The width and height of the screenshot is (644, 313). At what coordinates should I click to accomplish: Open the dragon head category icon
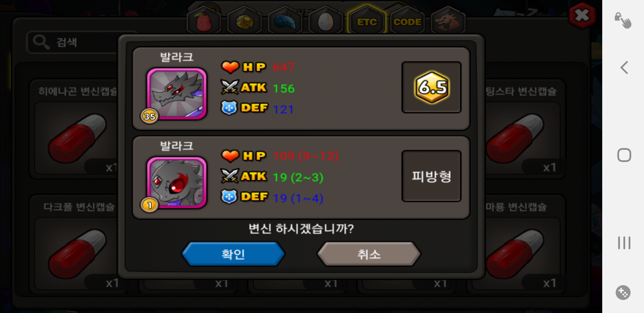(x=448, y=21)
